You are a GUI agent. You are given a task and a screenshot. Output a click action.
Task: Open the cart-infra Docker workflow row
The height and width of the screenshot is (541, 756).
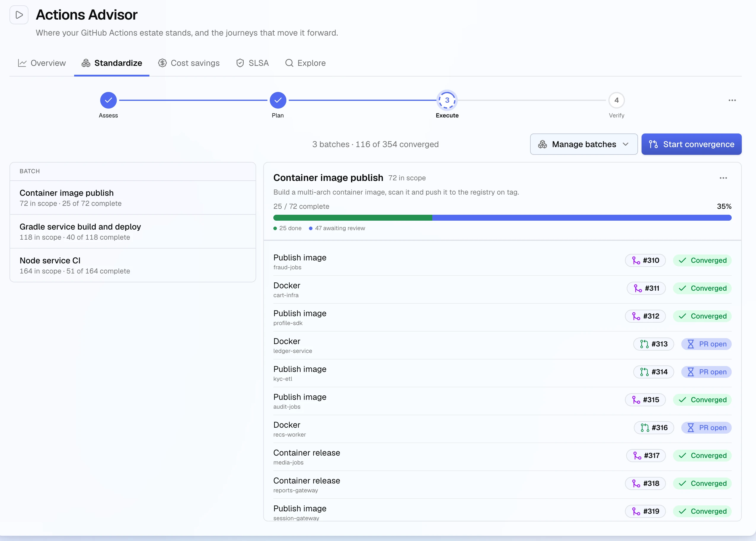(x=502, y=289)
